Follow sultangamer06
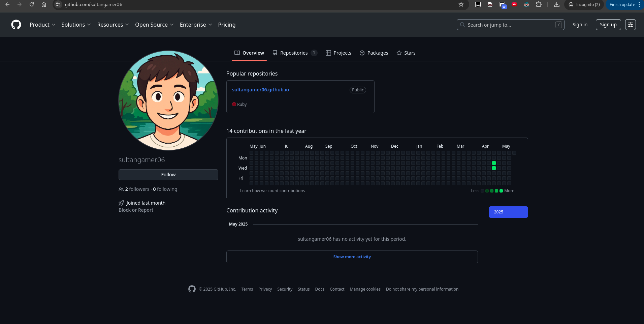The image size is (644, 324). coord(168,175)
